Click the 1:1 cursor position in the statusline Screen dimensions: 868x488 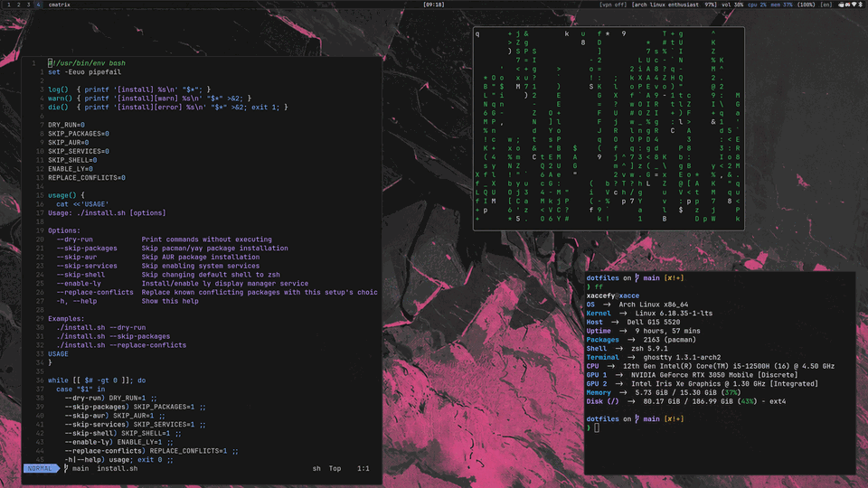[x=363, y=469]
